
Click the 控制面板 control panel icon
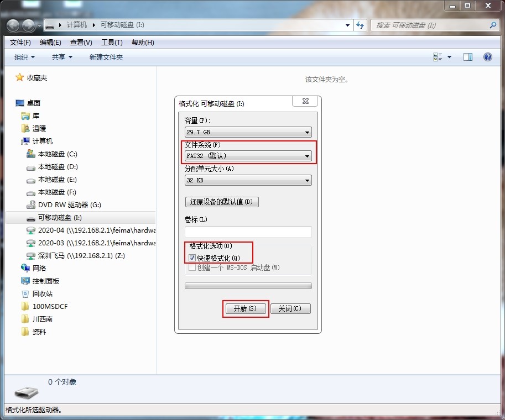(25, 281)
